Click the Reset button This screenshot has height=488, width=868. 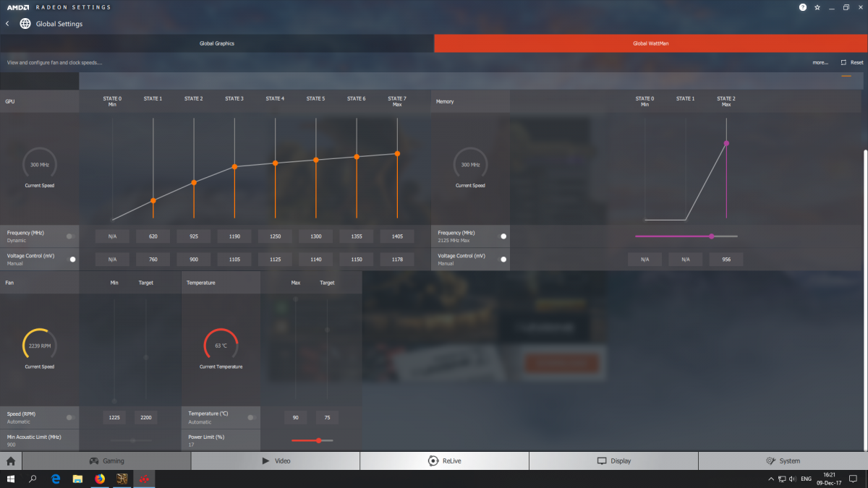pos(852,62)
